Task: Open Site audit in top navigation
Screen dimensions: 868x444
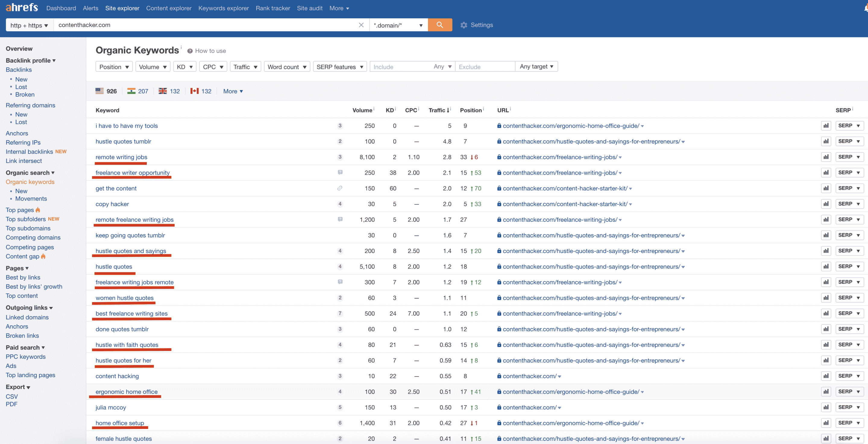Action: 309,8
